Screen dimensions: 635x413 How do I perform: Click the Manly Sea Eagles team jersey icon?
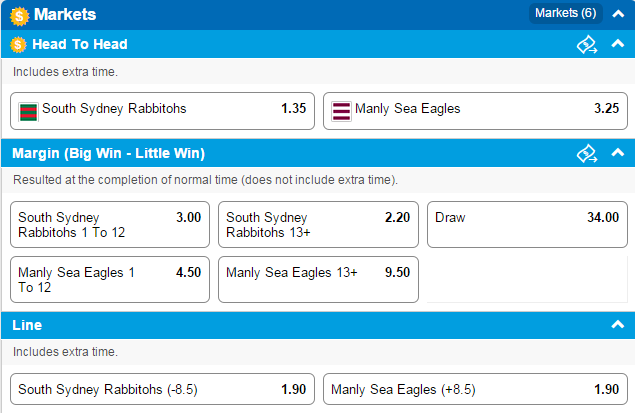341,111
